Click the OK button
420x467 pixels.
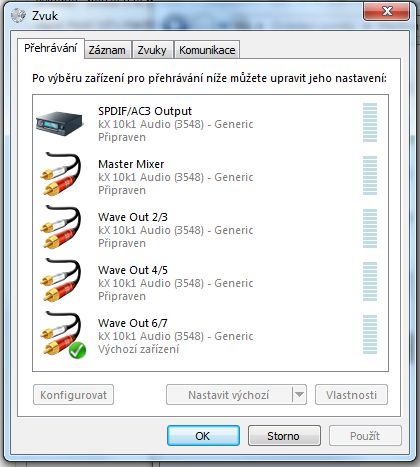coord(203,436)
